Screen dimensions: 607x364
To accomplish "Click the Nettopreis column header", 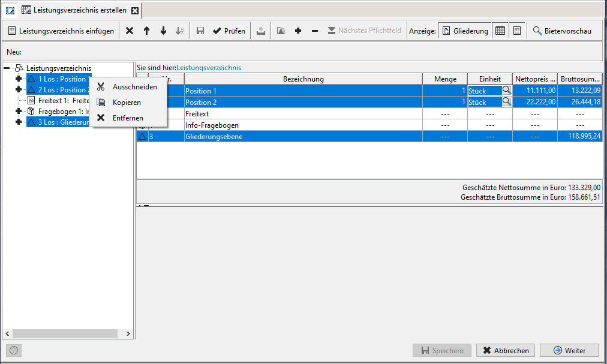I will tap(535, 79).
